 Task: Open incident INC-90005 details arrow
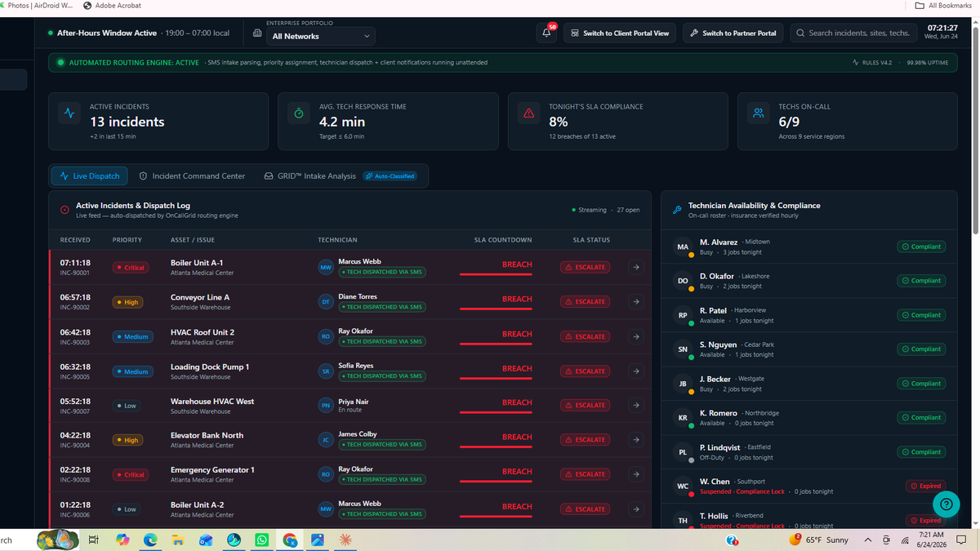tap(636, 371)
